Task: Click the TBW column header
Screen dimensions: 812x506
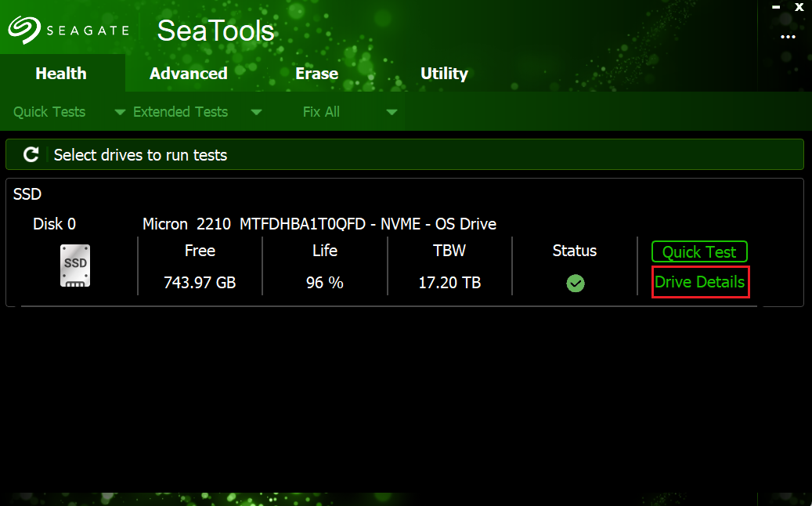Action: tap(449, 251)
